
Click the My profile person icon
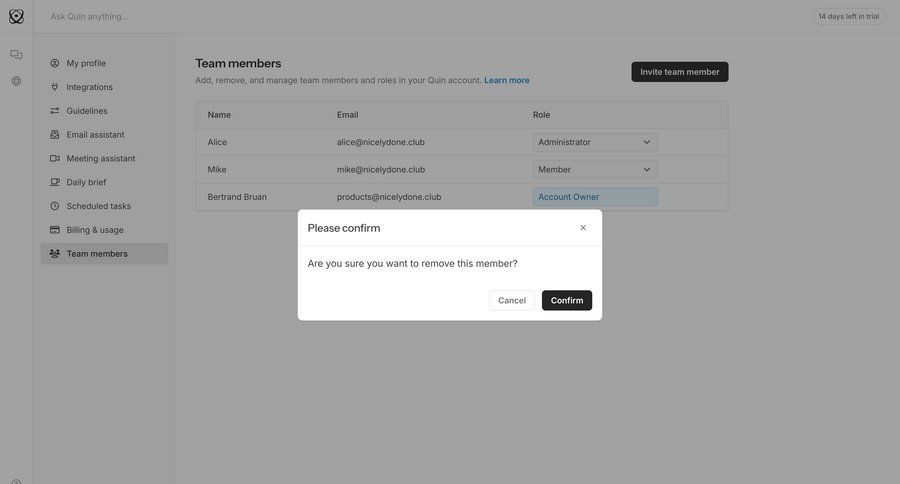55,63
